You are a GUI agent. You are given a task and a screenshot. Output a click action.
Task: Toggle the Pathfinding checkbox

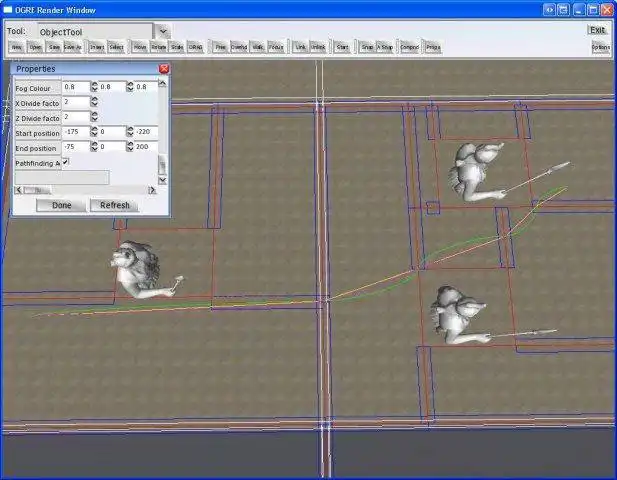66,162
